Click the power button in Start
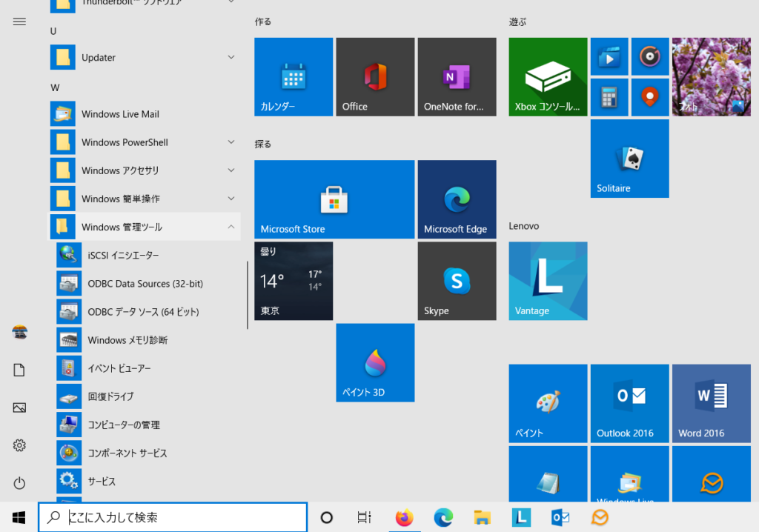 point(19,483)
